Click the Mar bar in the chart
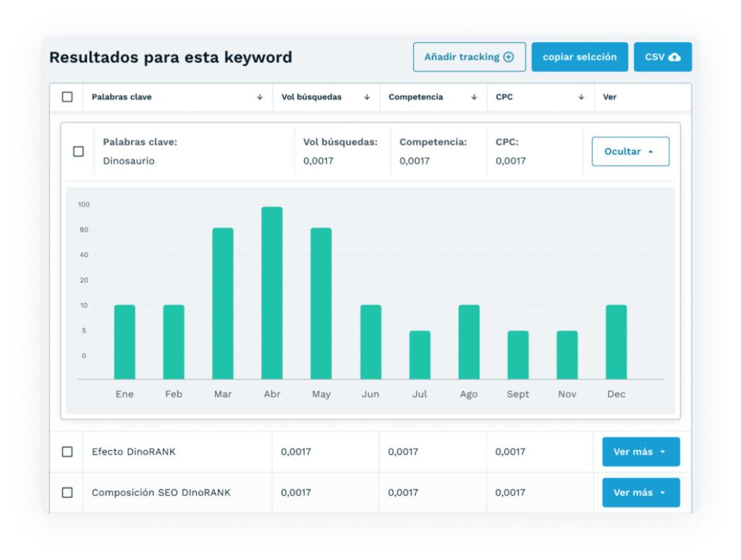Screen dimensions: 741x560 click(x=223, y=304)
